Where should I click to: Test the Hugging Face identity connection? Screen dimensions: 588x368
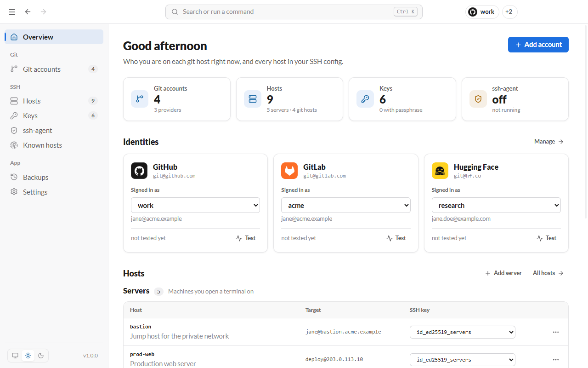tap(547, 238)
